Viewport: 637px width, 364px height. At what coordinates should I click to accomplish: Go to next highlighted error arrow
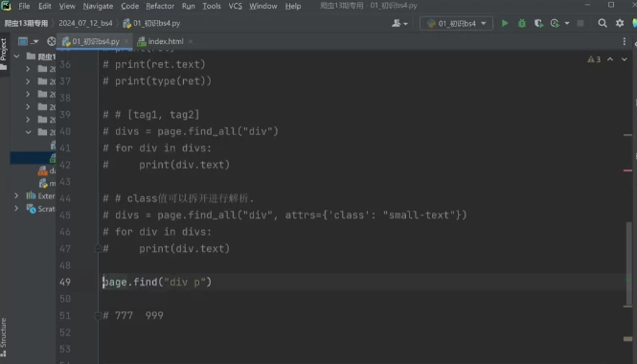coord(624,59)
